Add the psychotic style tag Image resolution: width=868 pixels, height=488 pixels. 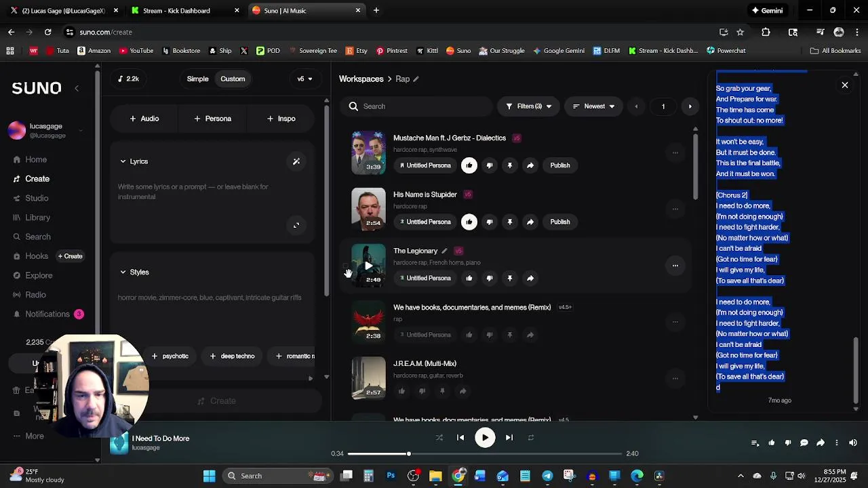pos(170,357)
